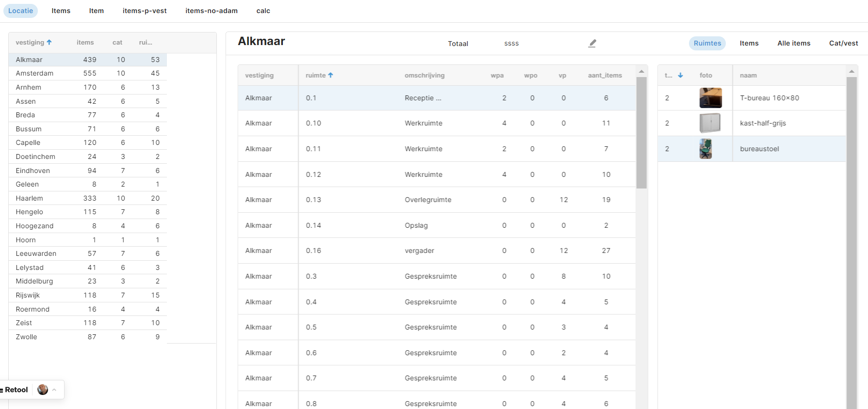868x409 pixels.
Task: Switch to the items-p-vest tab
Action: (x=145, y=11)
